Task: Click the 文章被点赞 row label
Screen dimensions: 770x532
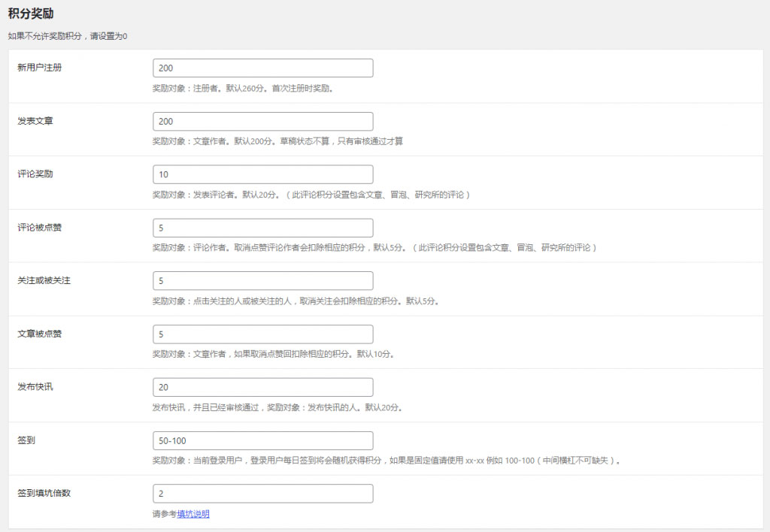Action: pyautogui.click(x=39, y=334)
